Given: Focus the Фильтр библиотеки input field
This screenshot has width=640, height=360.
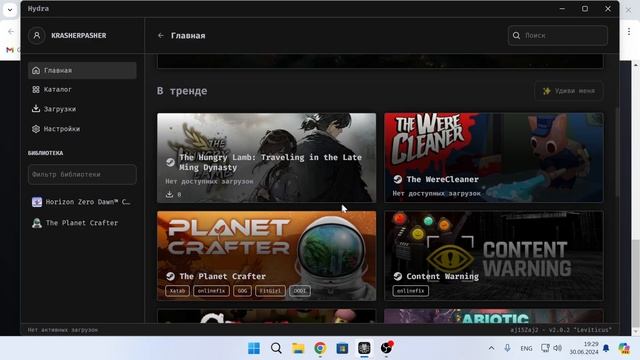Looking at the screenshot, I should (x=82, y=174).
